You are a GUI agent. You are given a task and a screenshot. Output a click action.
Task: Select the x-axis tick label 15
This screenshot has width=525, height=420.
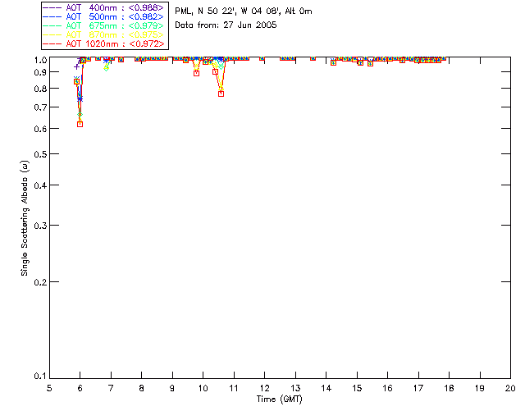[357, 388]
